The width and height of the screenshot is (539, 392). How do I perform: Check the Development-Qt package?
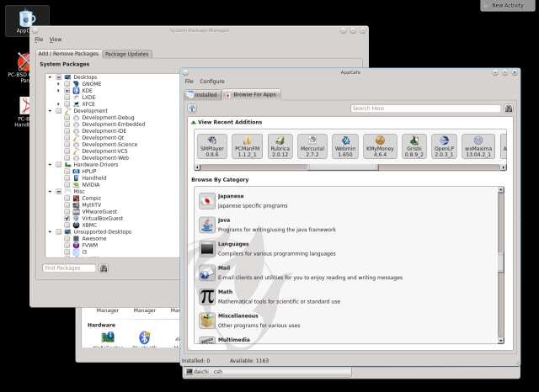click(x=67, y=138)
